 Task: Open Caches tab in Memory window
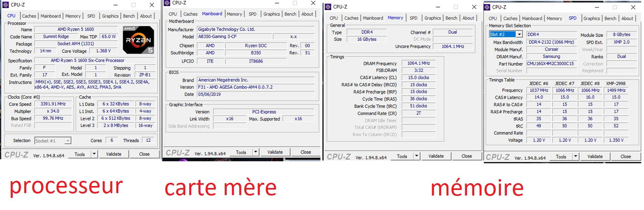tap(351, 18)
